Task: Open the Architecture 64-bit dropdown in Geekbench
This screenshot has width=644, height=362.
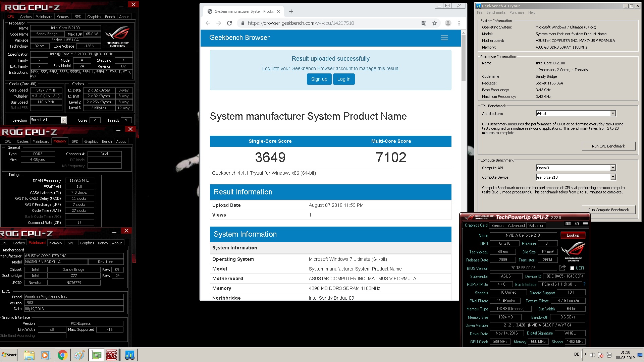Action: point(613,114)
